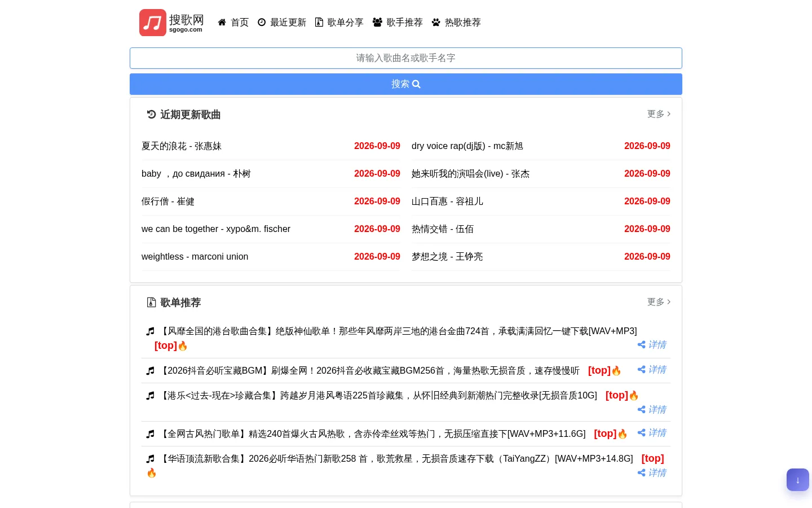Open dry voice rap(dj版) - mc新旭
Viewport: 812px width, 508px height.
(467, 146)
